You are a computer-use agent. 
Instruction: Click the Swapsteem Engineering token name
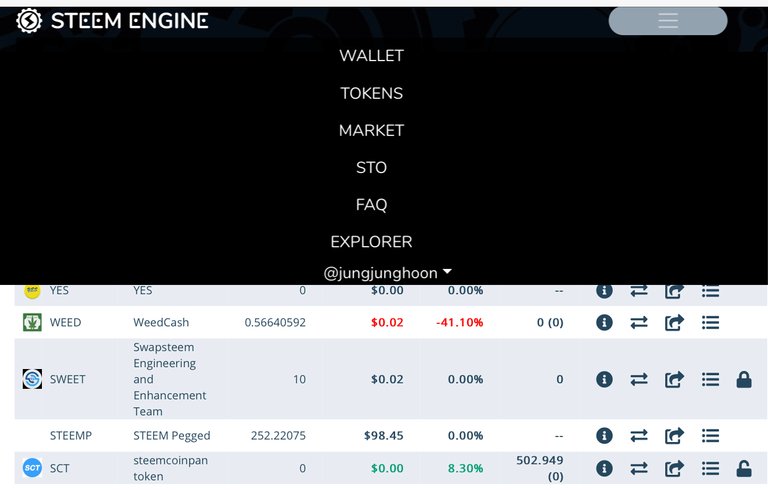pyautogui.click(x=169, y=379)
